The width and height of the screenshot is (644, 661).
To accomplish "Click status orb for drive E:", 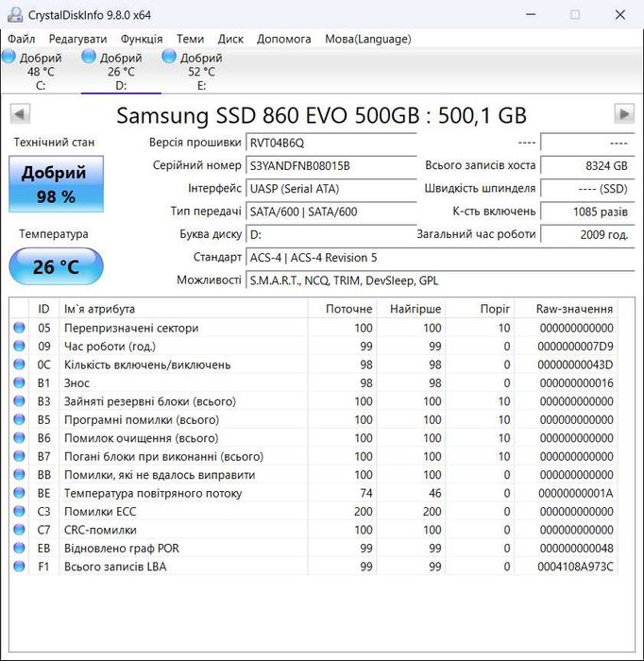I will tap(169, 57).
